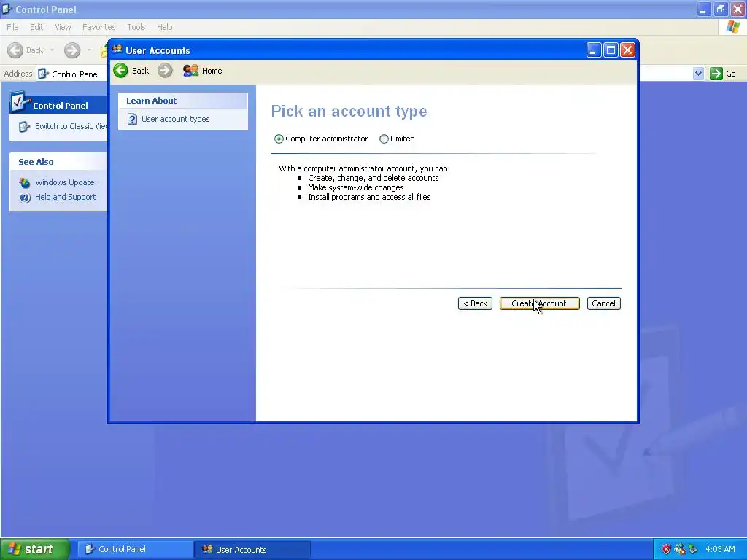
Task: Click the green Go arrow button
Action: (716, 74)
